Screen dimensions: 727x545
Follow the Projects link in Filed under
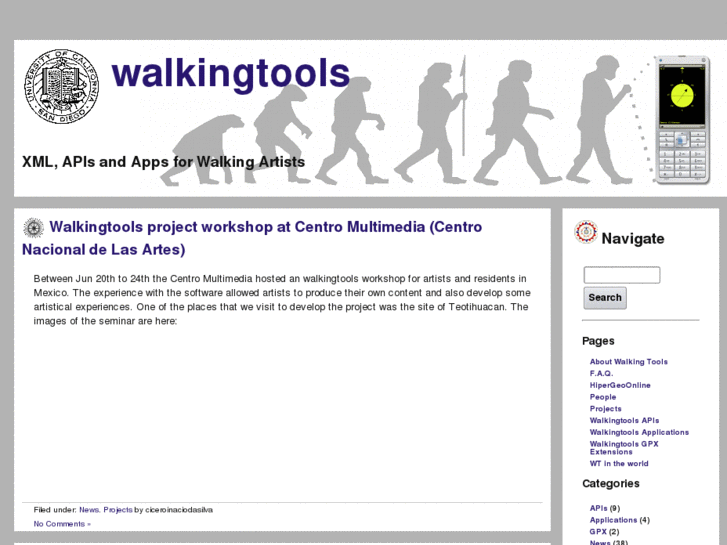pyautogui.click(x=118, y=510)
